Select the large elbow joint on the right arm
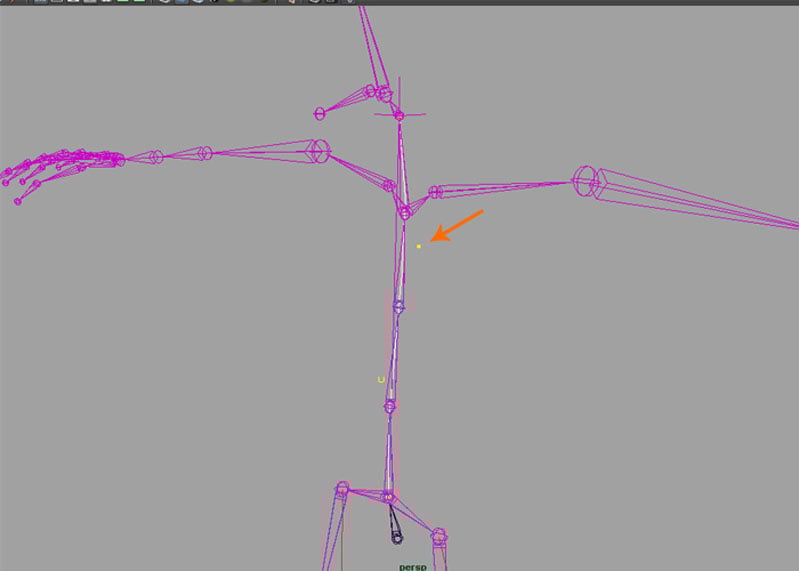Image resolution: width=799 pixels, height=571 pixels. pos(585,180)
